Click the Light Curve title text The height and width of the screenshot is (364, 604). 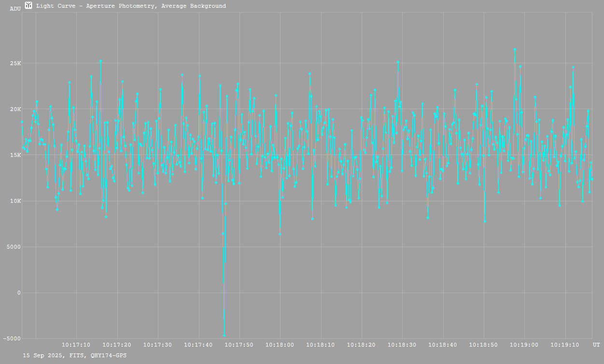click(x=131, y=6)
